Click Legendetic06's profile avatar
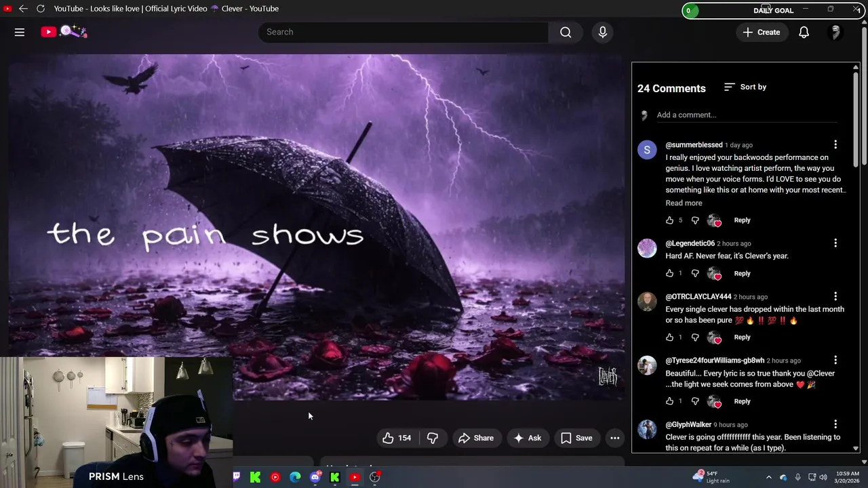The width and height of the screenshot is (868, 488). coord(647,248)
